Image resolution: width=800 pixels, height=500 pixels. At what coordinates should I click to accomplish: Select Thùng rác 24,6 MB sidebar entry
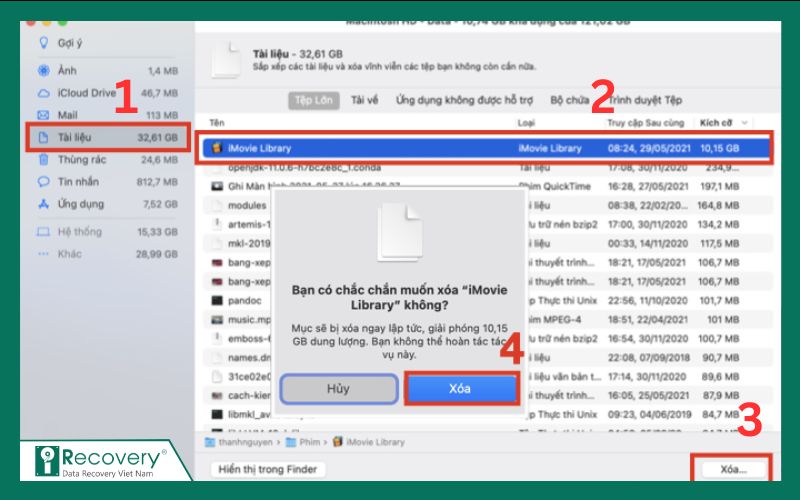tap(108, 160)
